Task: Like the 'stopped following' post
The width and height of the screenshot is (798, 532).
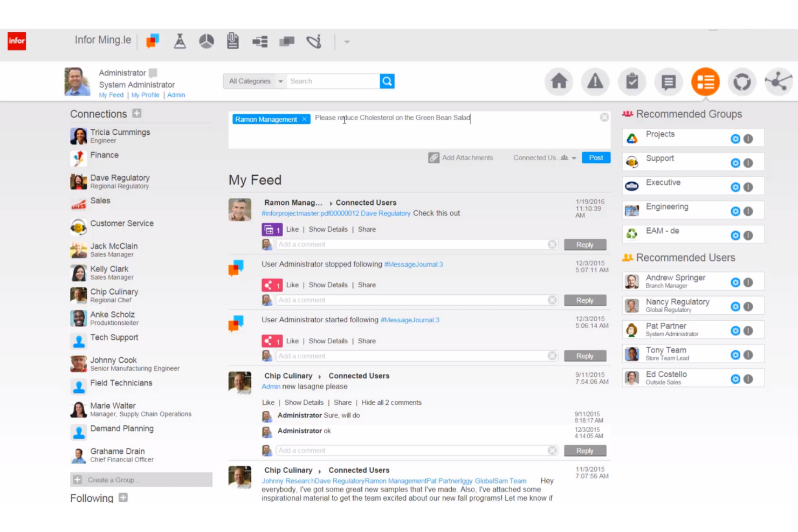Action: (292, 285)
